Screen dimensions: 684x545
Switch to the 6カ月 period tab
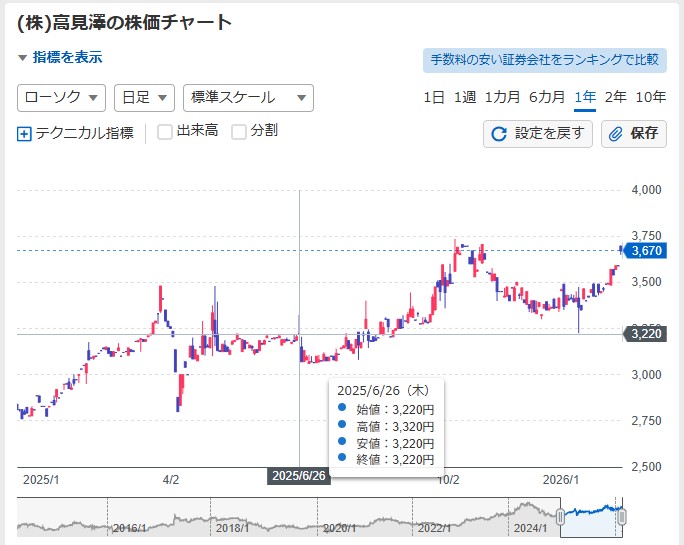[x=547, y=97]
